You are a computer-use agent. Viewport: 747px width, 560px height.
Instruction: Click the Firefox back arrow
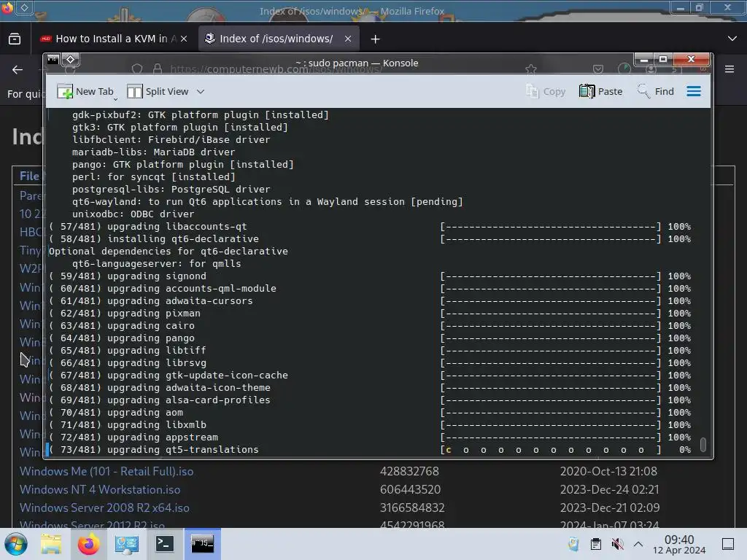pos(18,69)
